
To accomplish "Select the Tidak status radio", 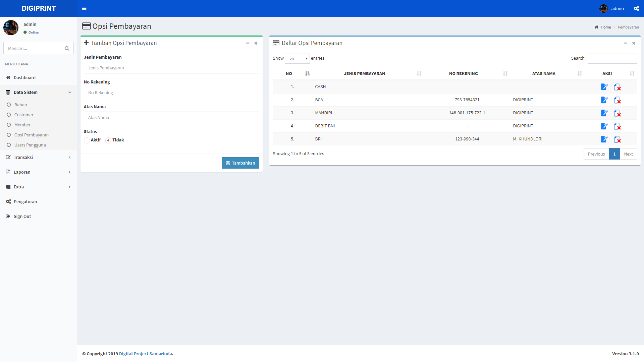I will 108,140.
